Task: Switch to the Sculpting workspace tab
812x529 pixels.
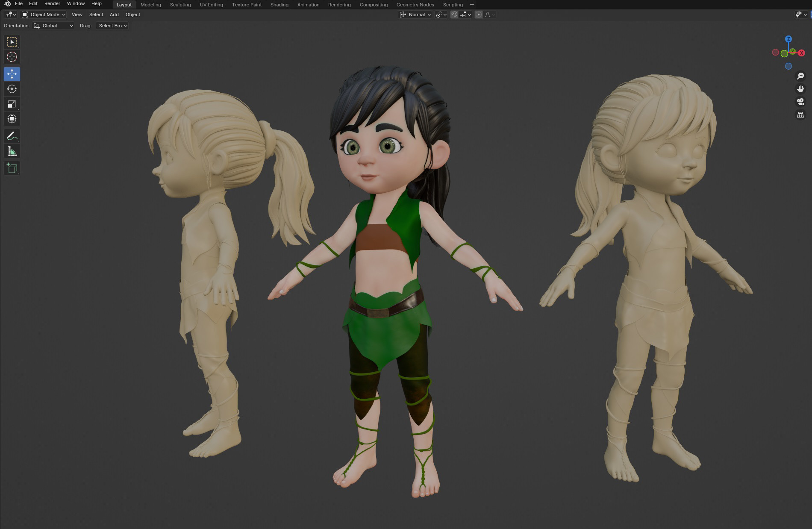Action: pos(180,5)
